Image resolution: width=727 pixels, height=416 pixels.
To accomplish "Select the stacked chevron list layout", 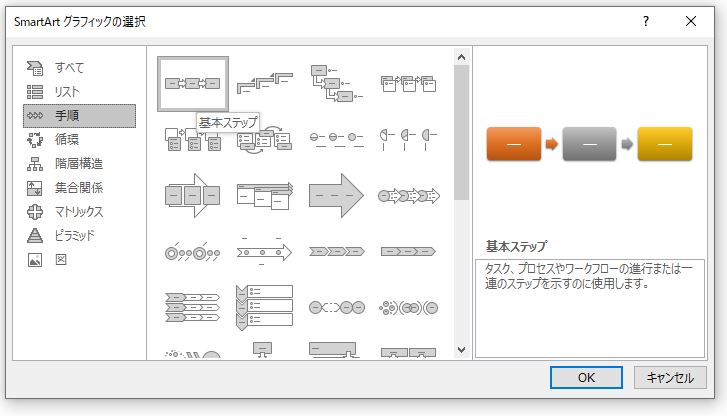I will coord(193,307).
